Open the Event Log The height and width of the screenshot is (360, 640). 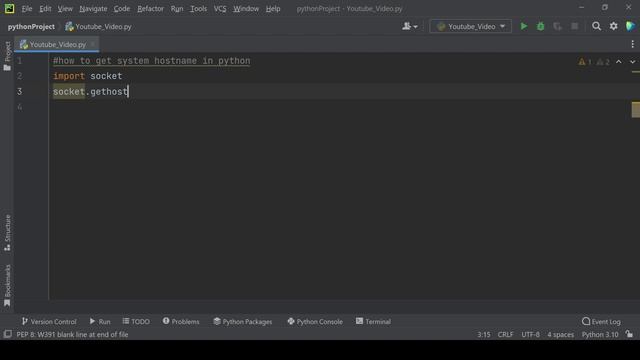tap(601, 322)
